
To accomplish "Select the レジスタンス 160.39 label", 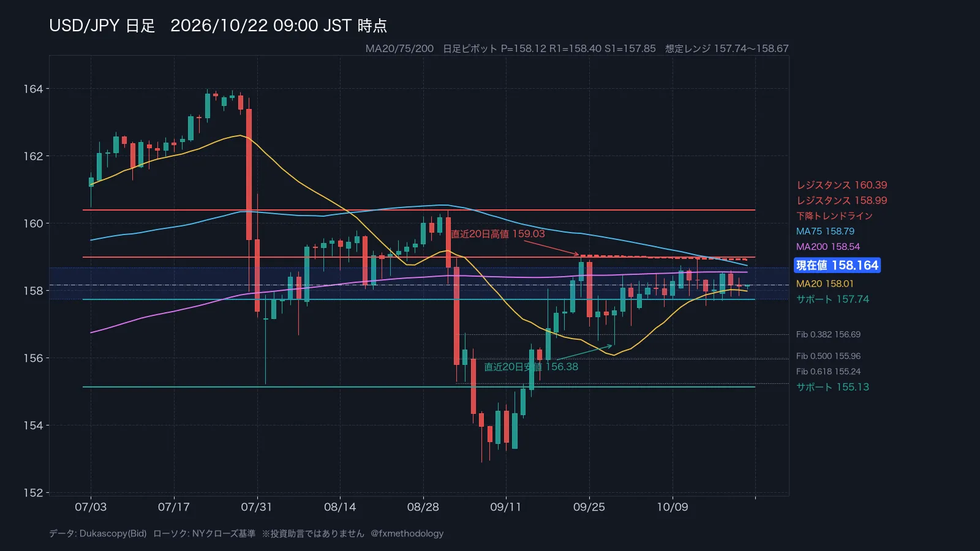I will coord(842,185).
